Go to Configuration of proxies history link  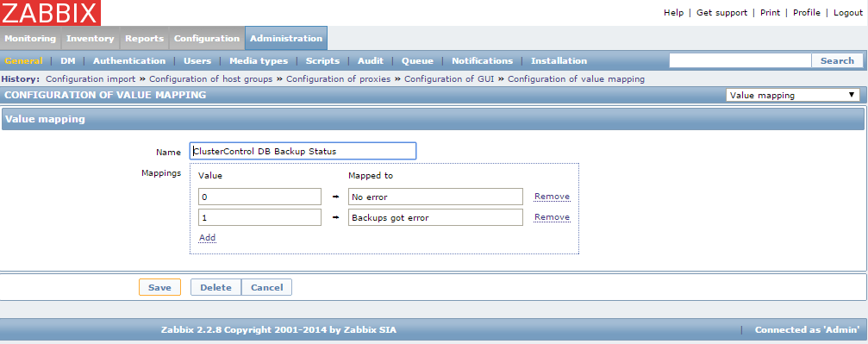tap(338, 79)
